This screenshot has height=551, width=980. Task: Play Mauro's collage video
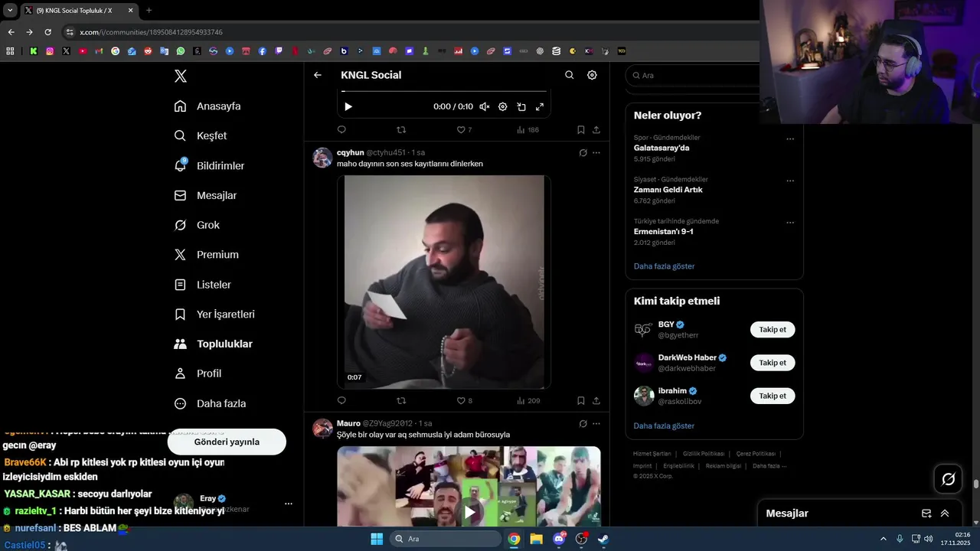469,511
